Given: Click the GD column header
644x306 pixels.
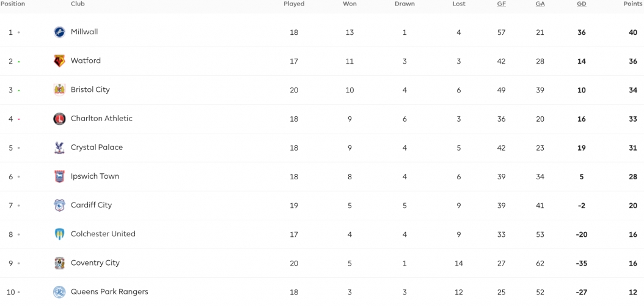Looking at the screenshot, I should pyautogui.click(x=581, y=4).
